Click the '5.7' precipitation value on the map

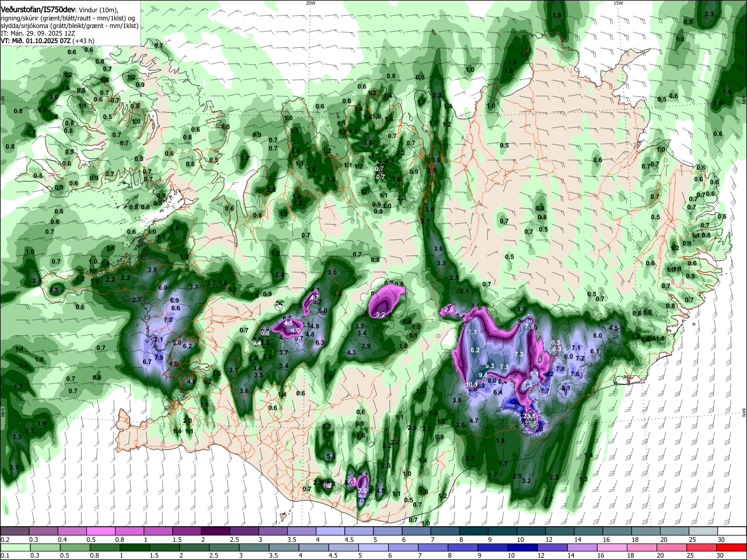[298, 339]
